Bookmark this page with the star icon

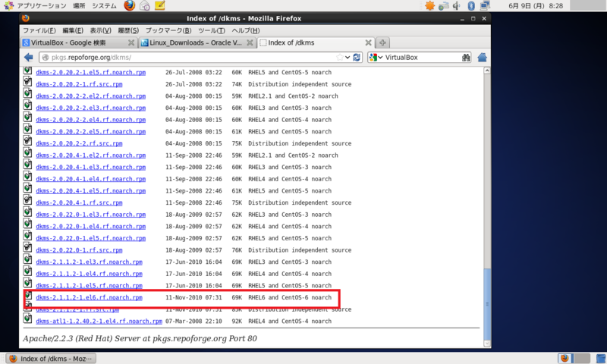pyautogui.click(x=340, y=57)
